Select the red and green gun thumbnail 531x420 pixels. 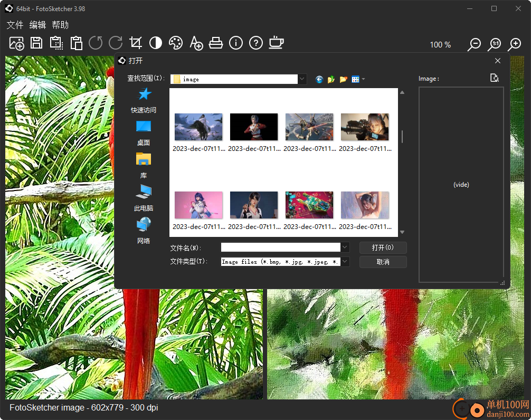[x=309, y=205]
